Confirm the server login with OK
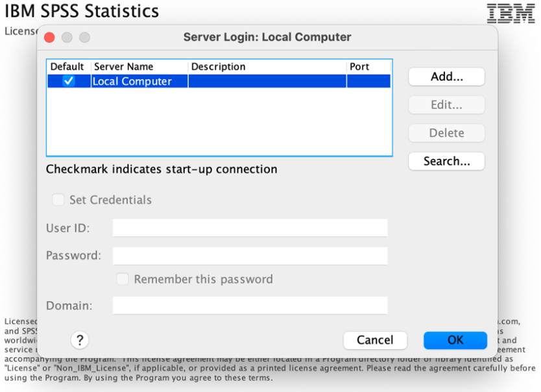 tap(455, 340)
